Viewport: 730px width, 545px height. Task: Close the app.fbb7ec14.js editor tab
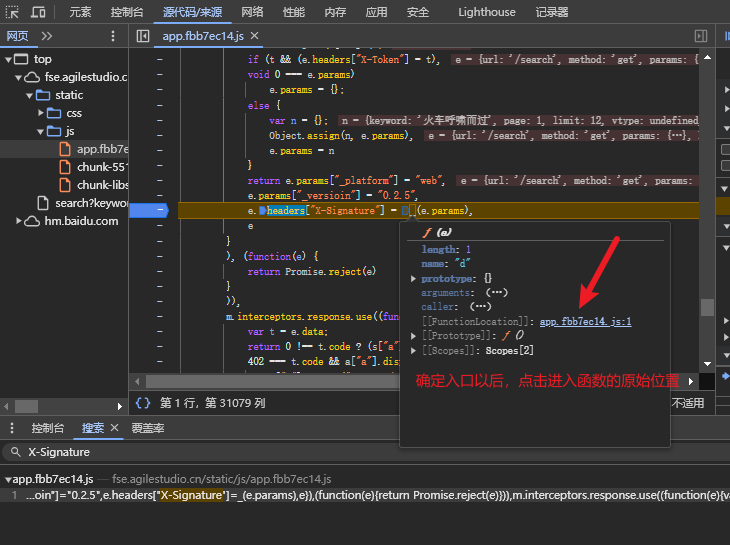(254, 36)
